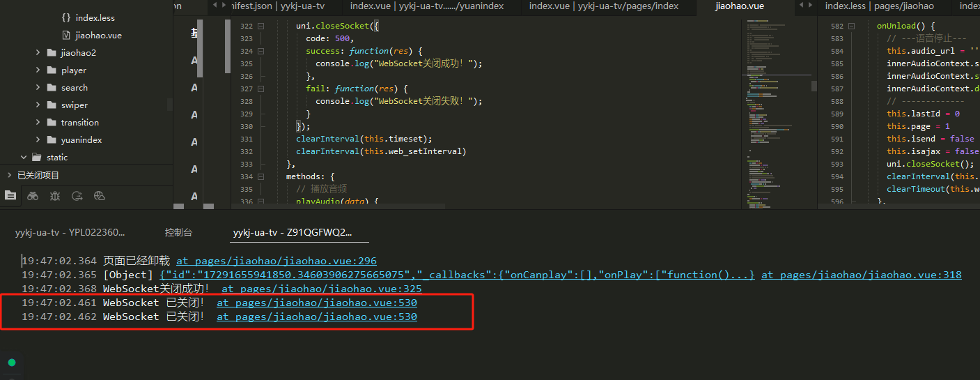Open link to jiaohao.vue:325 in console
This screenshot has height=380, width=980.
tap(321, 289)
